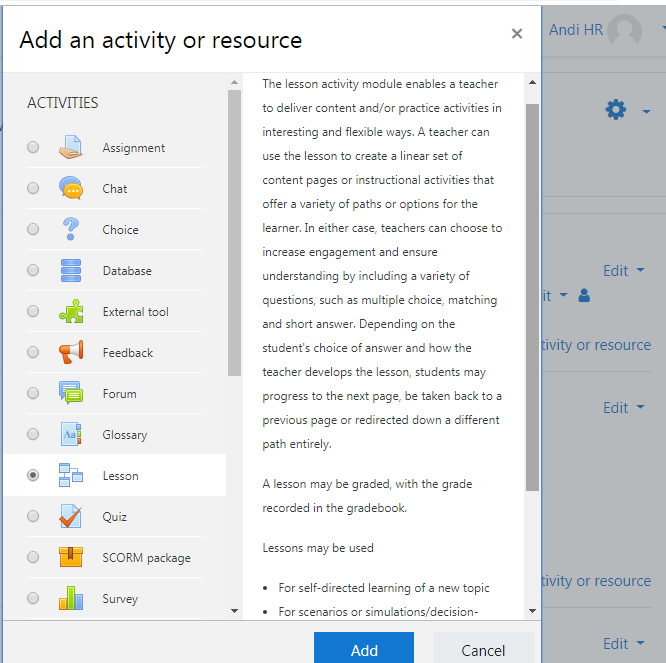This screenshot has width=666, height=663.
Task: Click the Survey label text
Action: coord(120,599)
